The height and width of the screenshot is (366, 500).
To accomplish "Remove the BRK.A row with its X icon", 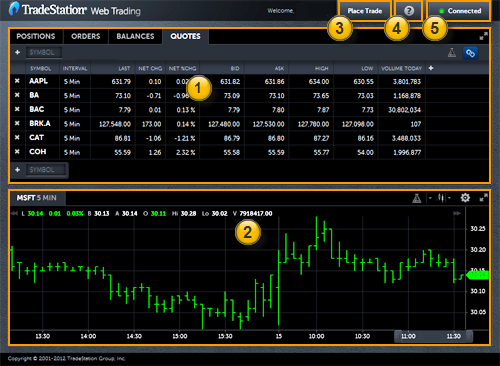I will 17,123.
